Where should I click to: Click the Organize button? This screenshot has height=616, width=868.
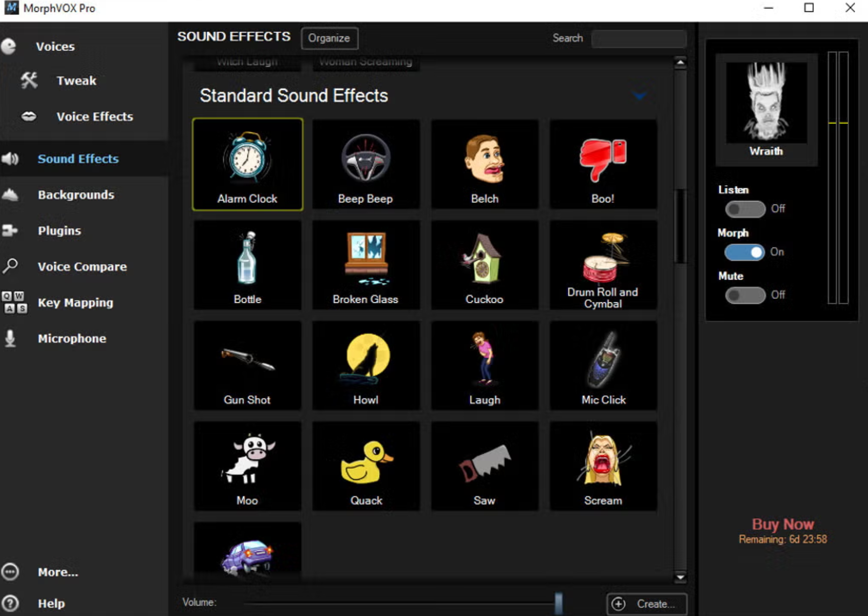pyautogui.click(x=329, y=38)
